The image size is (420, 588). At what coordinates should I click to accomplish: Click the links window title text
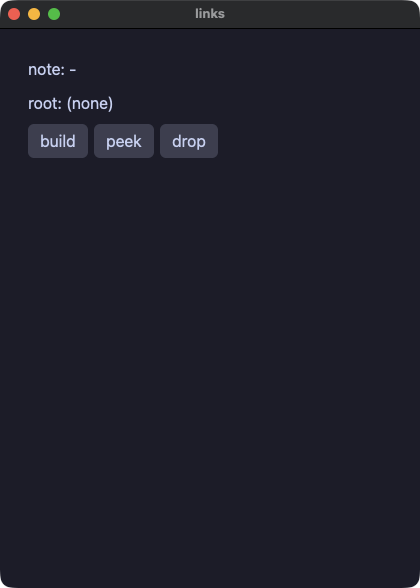click(210, 14)
